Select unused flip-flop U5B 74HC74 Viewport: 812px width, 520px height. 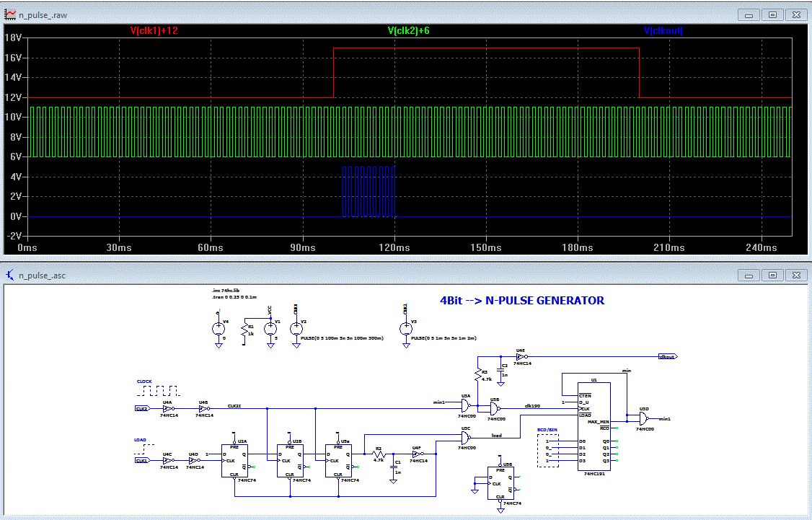(x=500, y=483)
